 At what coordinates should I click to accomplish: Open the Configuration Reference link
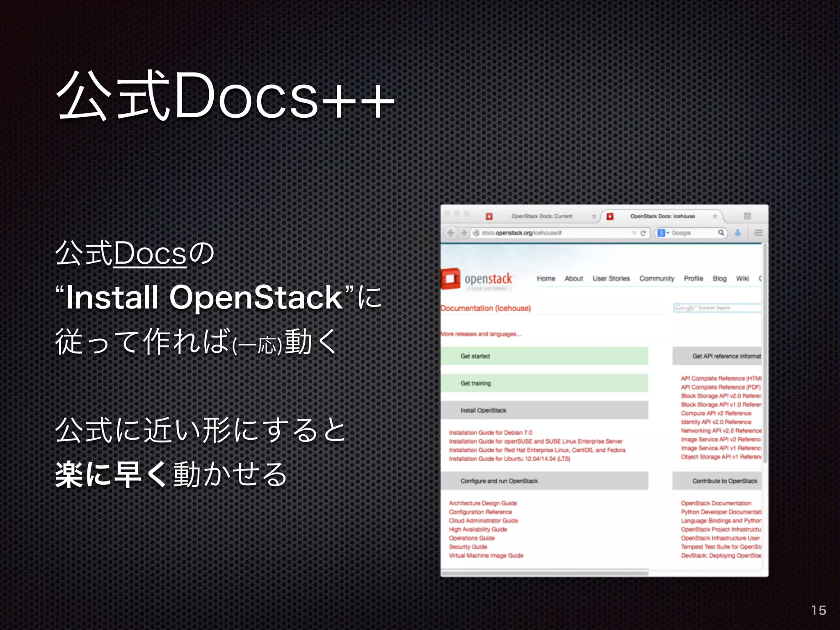pyautogui.click(x=480, y=512)
